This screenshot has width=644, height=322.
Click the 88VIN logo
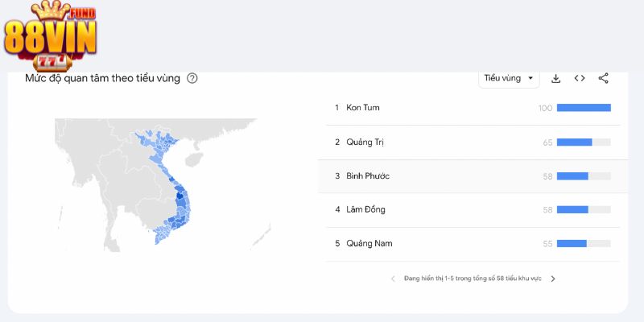(50, 36)
